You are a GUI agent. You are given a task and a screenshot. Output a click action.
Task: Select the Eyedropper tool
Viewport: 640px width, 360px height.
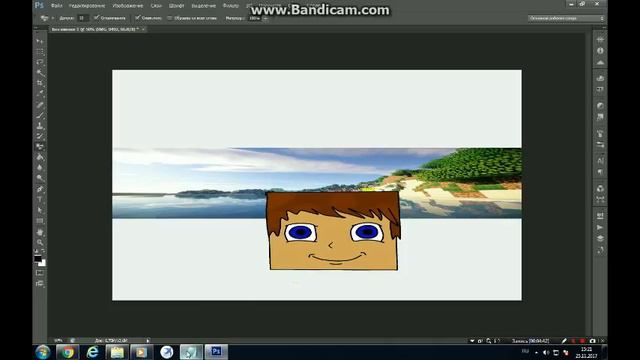(40, 93)
